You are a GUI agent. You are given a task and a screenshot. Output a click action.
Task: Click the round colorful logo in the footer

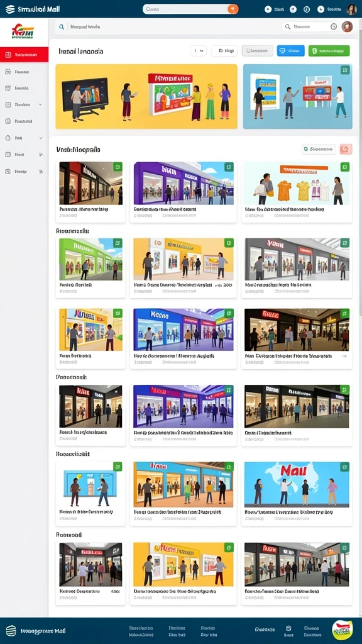tap(343, 630)
